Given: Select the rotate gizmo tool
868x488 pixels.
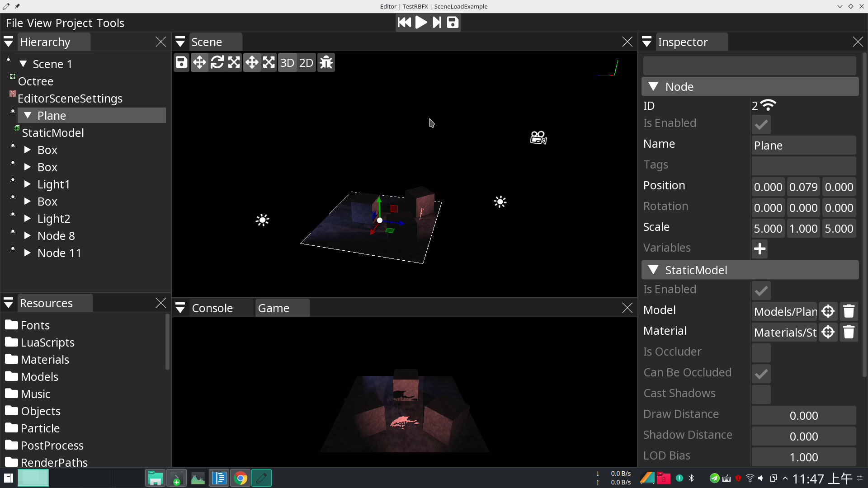Looking at the screenshot, I should click(x=217, y=62).
